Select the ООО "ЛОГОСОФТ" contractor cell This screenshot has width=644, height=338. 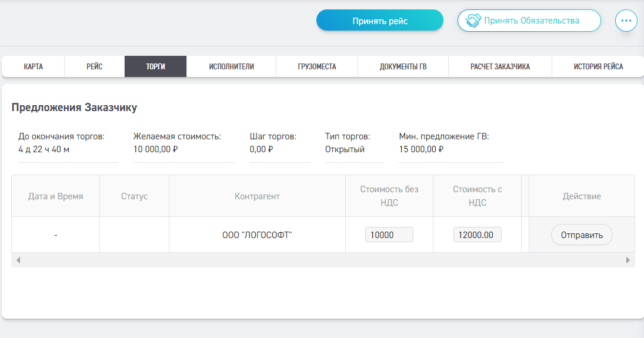(257, 235)
